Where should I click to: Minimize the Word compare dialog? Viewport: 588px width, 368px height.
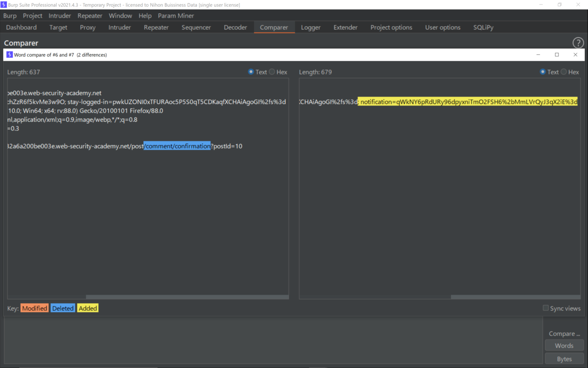coord(538,54)
